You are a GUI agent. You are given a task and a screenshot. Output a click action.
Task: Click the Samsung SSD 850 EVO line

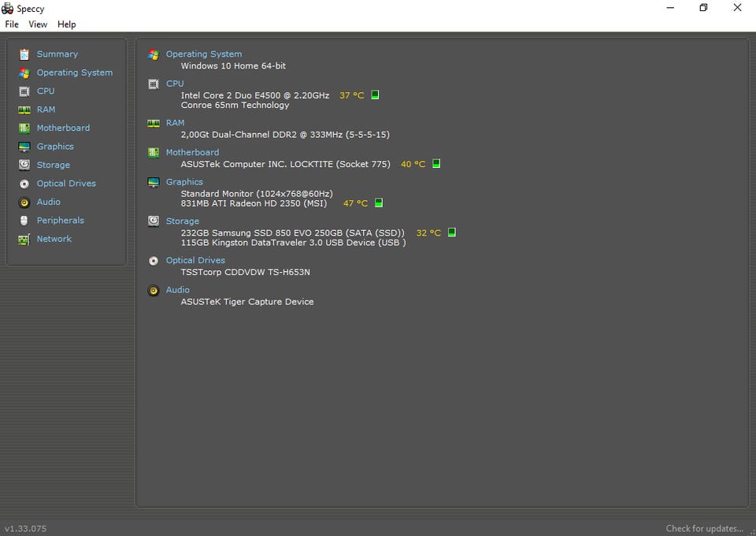click(293, 233)
